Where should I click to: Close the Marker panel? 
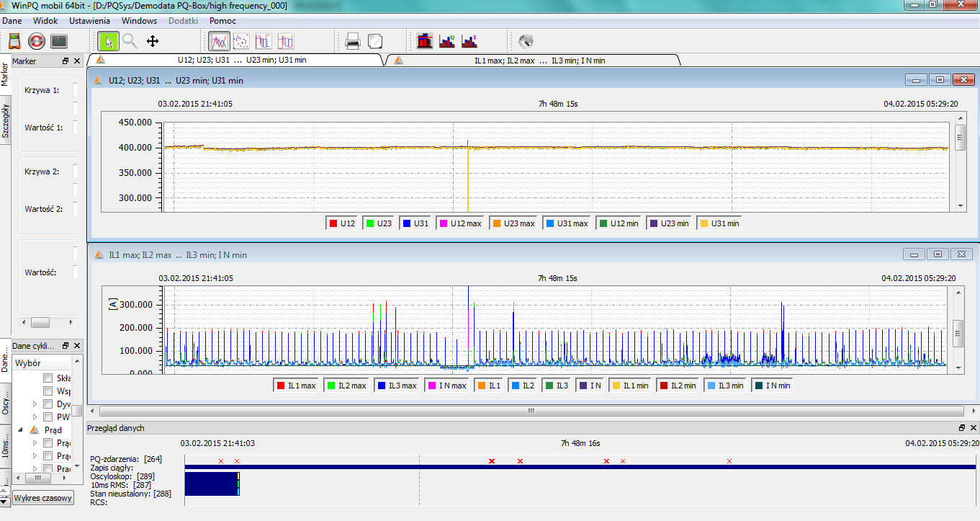click(x=76, y=61)
